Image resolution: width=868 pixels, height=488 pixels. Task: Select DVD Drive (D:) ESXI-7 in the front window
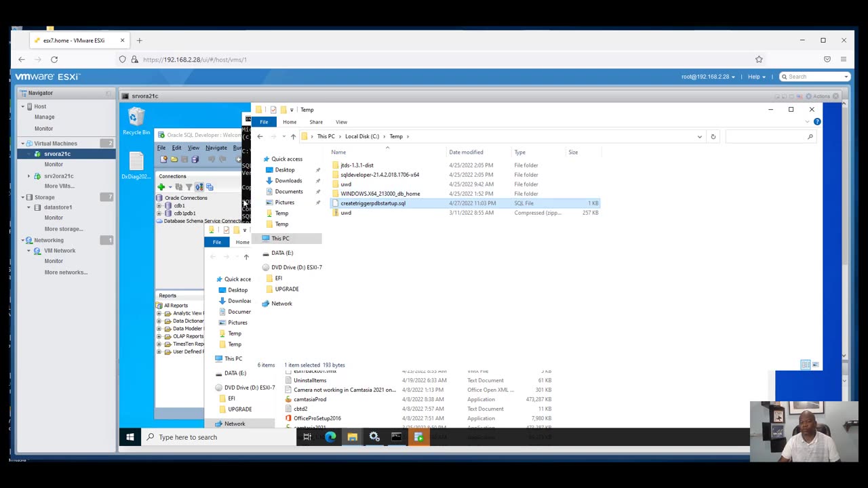(x=296, y=268)
